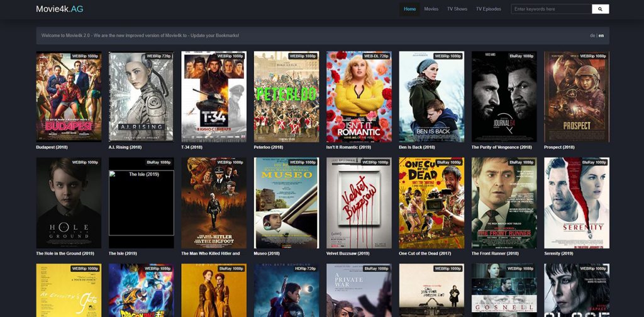This screenshot has width=644, height=317.
Task: Open the Velvet Buzzsaw poster
Action: (359, 203)
